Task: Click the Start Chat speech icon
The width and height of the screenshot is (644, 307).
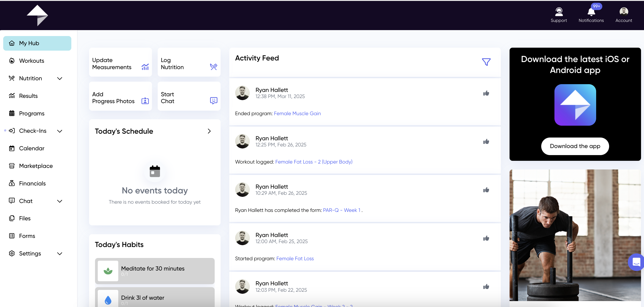Action: [214, 101]
